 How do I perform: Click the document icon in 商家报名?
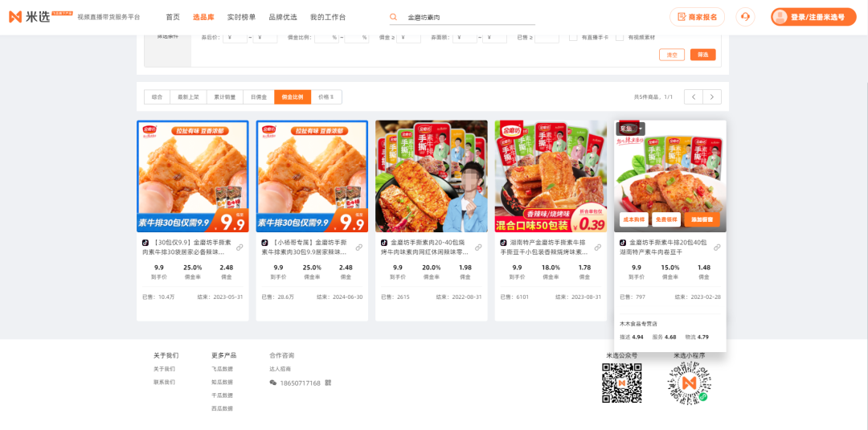[682, 17]
